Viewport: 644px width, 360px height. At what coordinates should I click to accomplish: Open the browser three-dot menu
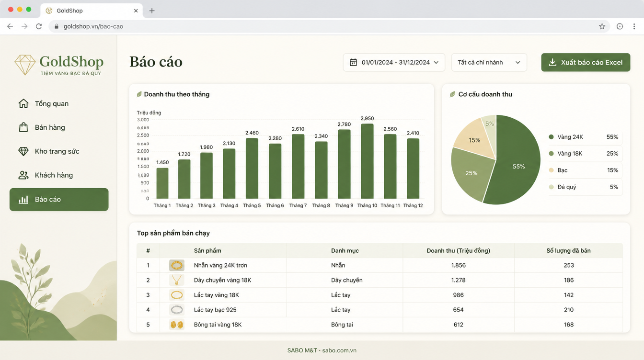coord(634,26)
